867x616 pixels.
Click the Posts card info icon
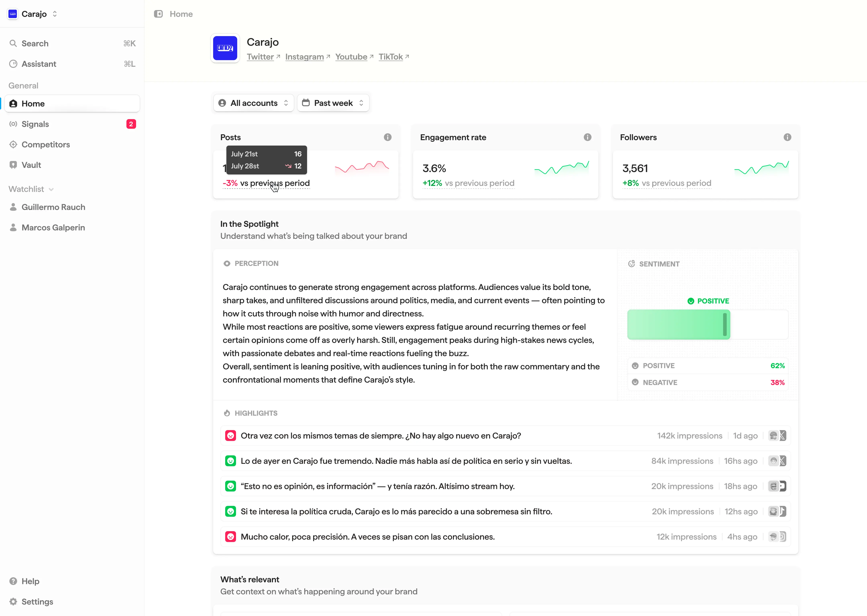(x=387, y=137)
